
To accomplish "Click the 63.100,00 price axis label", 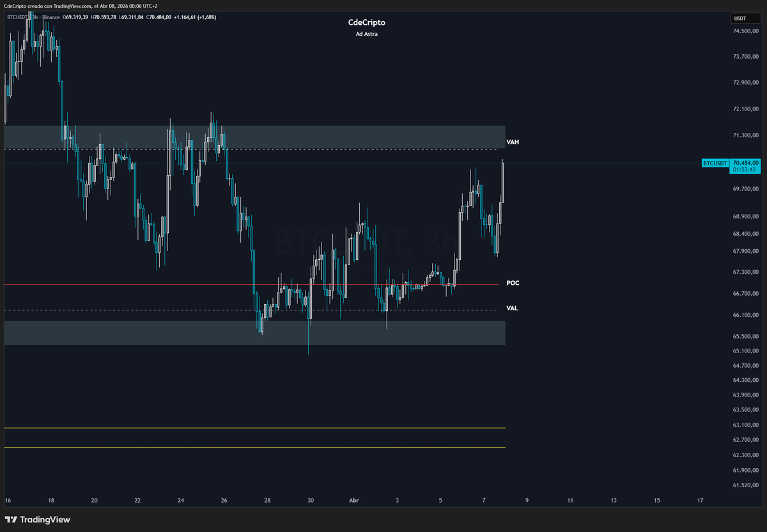I will pyautogui.click(x=745, y=425).
